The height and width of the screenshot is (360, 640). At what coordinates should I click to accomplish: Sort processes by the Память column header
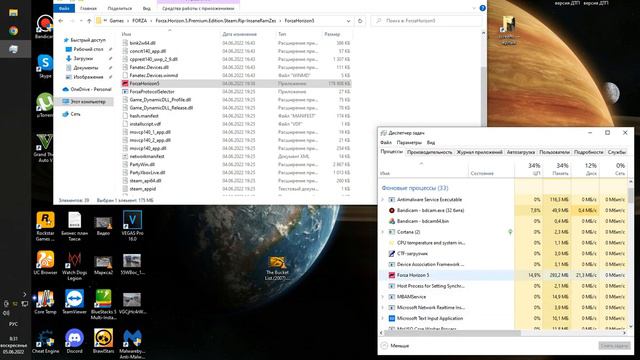(557, 169)
